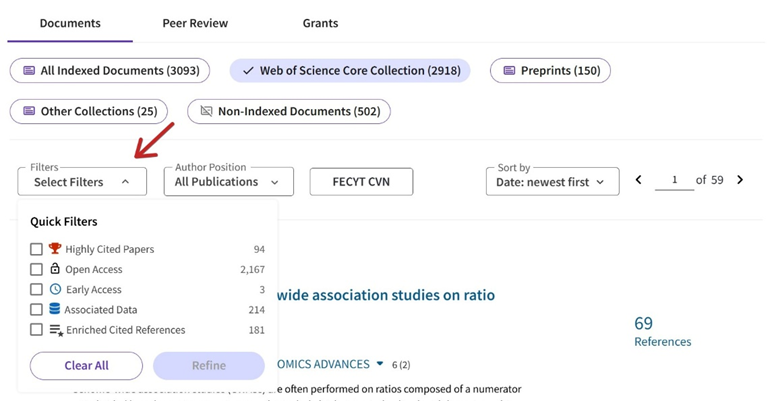Check the Open Access checkbox

(x=36, y=269)
